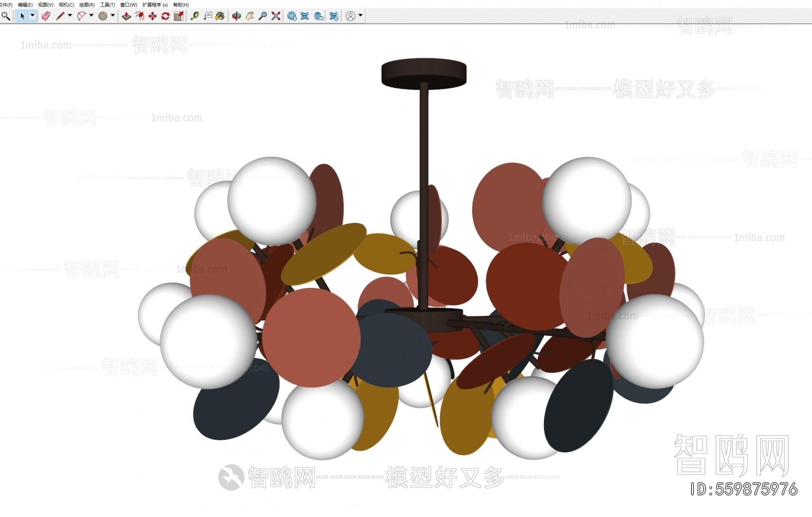Open the 扩展程序(x) menu
812x517 pixels.
pyautogui.click(x=155, y=5)
